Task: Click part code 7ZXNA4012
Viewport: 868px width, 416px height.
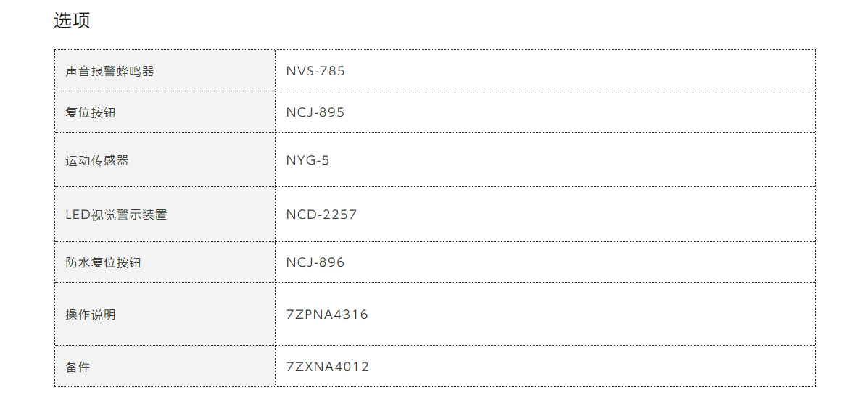Action: pos(328,366)
